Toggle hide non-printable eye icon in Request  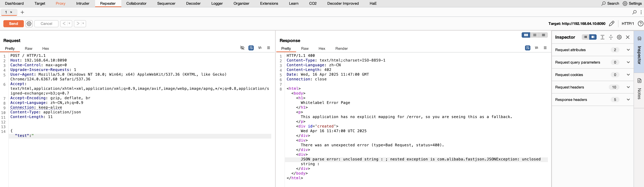click(242, 48)
